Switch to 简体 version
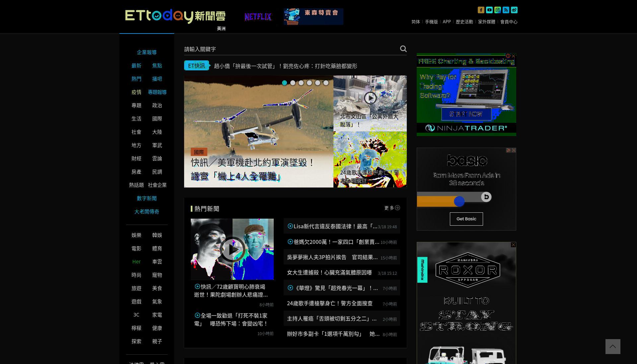The height and width of the screenshot is (364, 637). click(416, 22)
